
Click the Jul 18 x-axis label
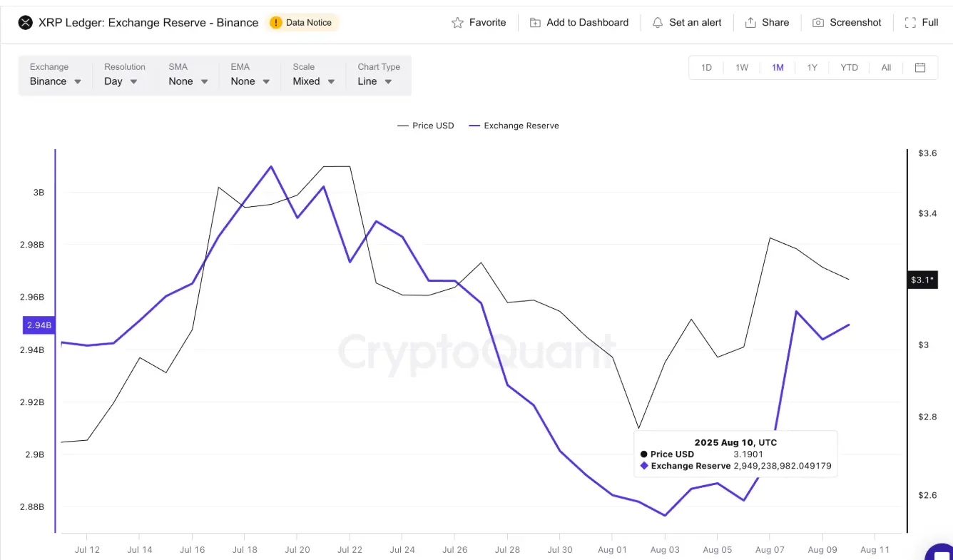245,550
